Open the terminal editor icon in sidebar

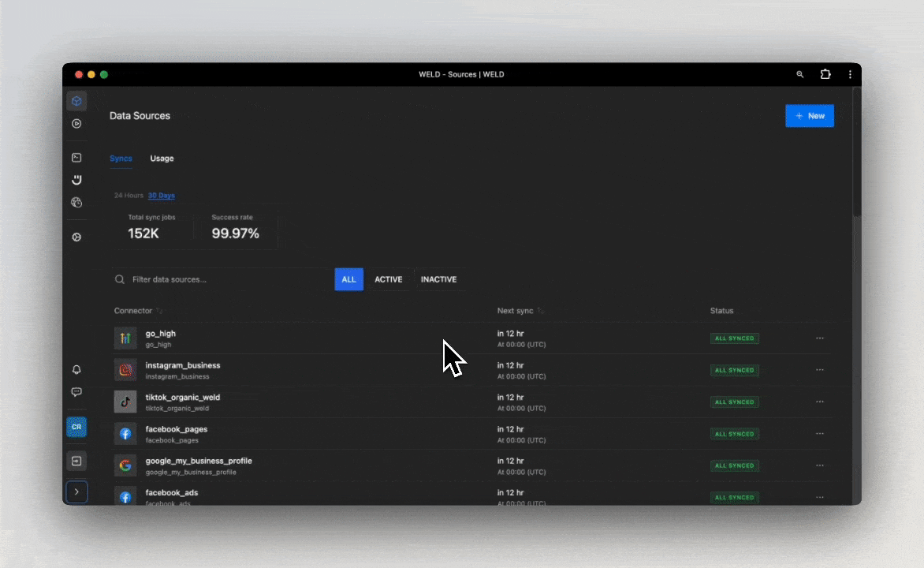76,158
